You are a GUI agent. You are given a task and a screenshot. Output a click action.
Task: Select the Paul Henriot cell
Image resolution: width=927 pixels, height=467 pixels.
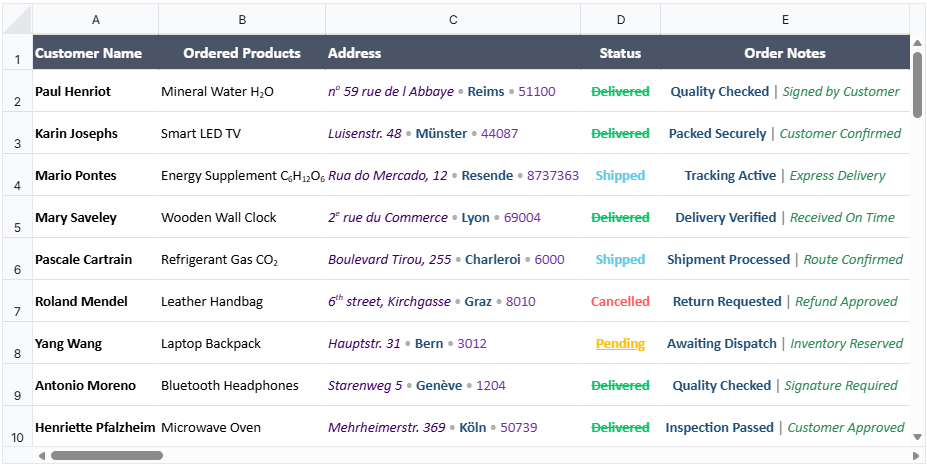point(96,91)
